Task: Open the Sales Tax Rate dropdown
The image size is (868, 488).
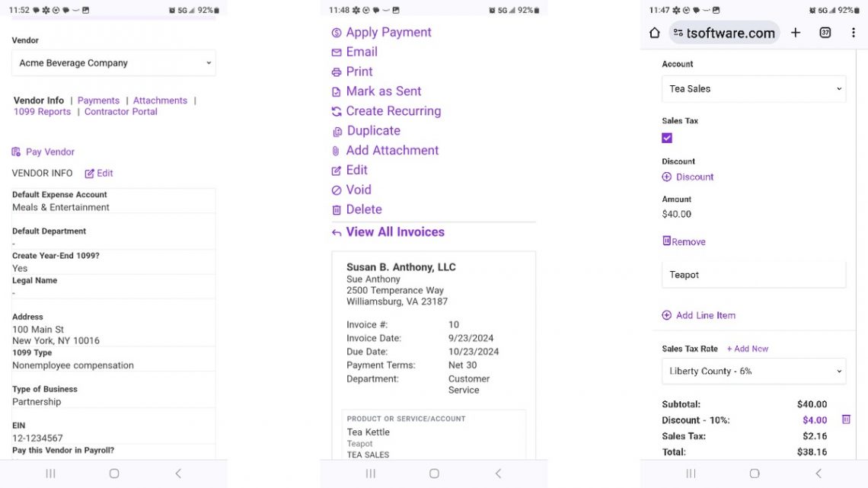Action: [754, 372]
